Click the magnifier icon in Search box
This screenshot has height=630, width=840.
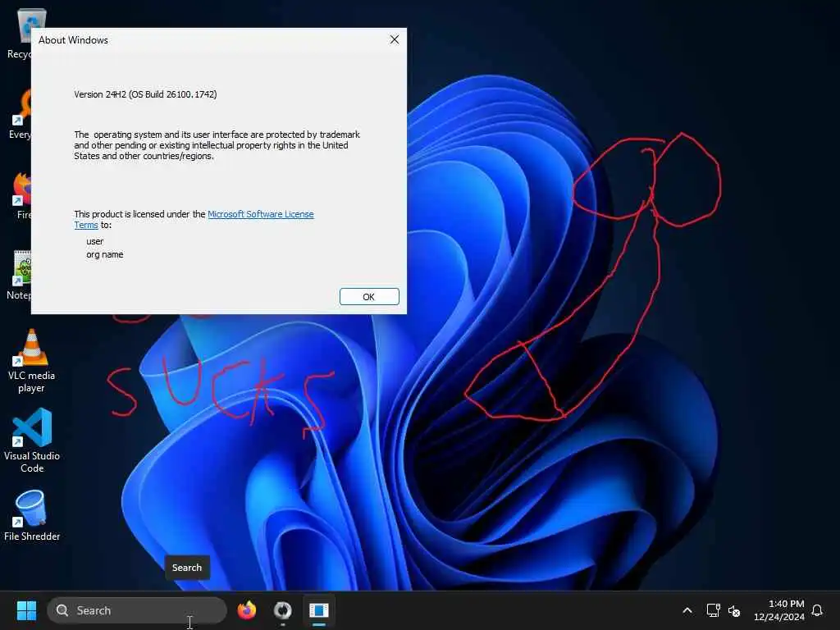(62, 610)
